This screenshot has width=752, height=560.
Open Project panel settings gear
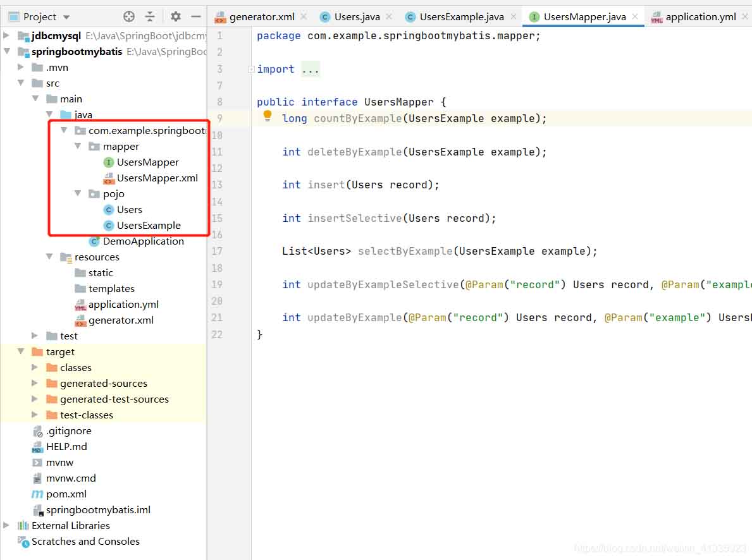coord(176,16)
